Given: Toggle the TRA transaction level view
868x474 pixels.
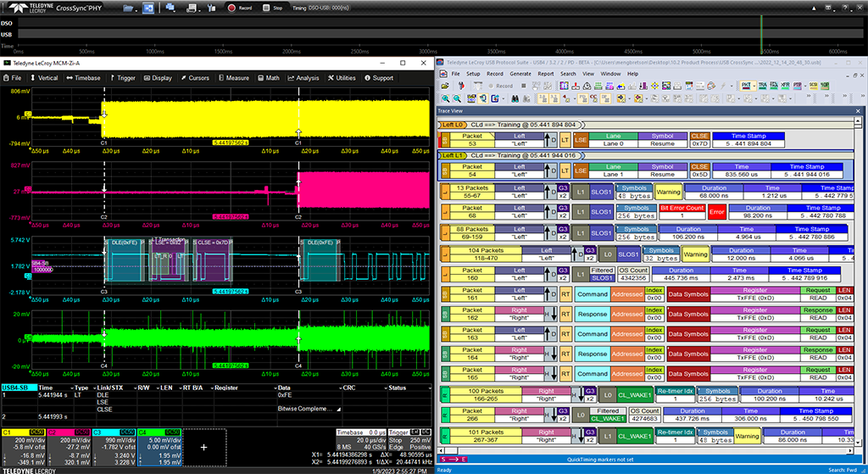Looking at the screenshot, I should [x=762, y=86].
